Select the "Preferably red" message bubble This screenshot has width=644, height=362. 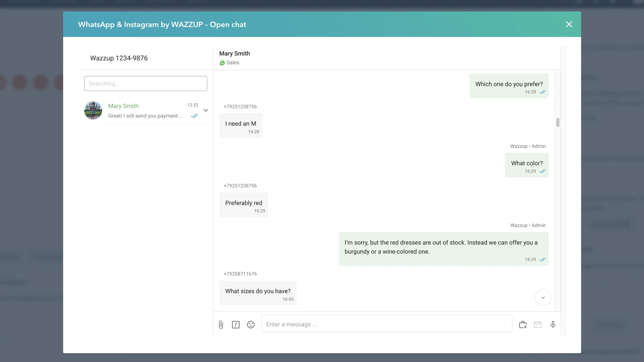pyautogui.click(x=244, y=204)
